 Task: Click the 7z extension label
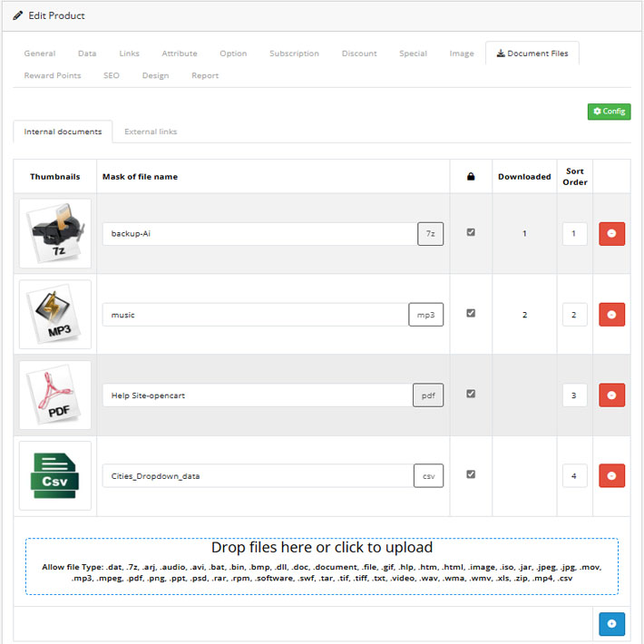pyautogui.click(x=431, y=234)
